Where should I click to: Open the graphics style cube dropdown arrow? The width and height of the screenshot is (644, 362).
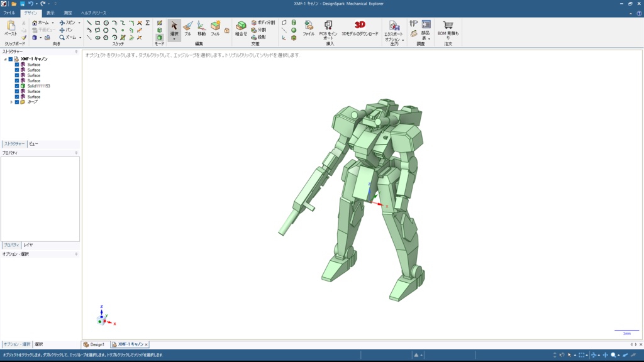coord(40,38)
